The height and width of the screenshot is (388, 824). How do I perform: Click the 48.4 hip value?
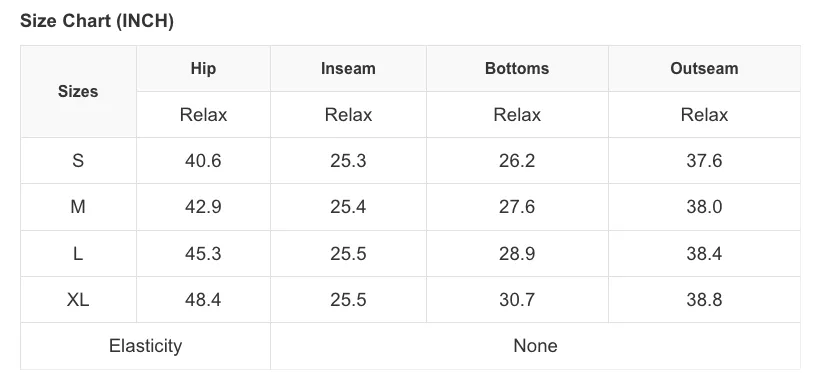tap(203, 300)
